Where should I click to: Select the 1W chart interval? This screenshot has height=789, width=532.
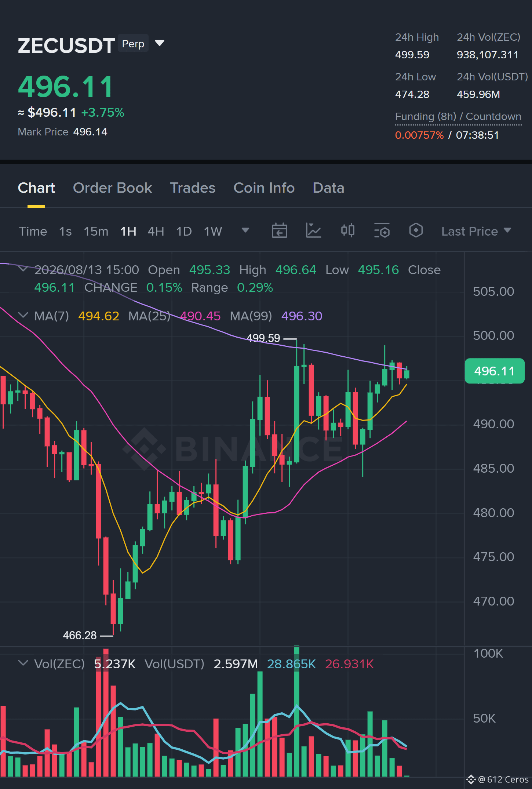[x=213, y=231]
